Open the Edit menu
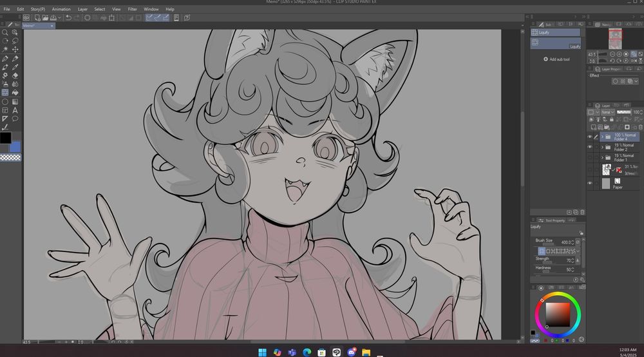This screenshot has height=357, width=644. click(x=21, y=9)
